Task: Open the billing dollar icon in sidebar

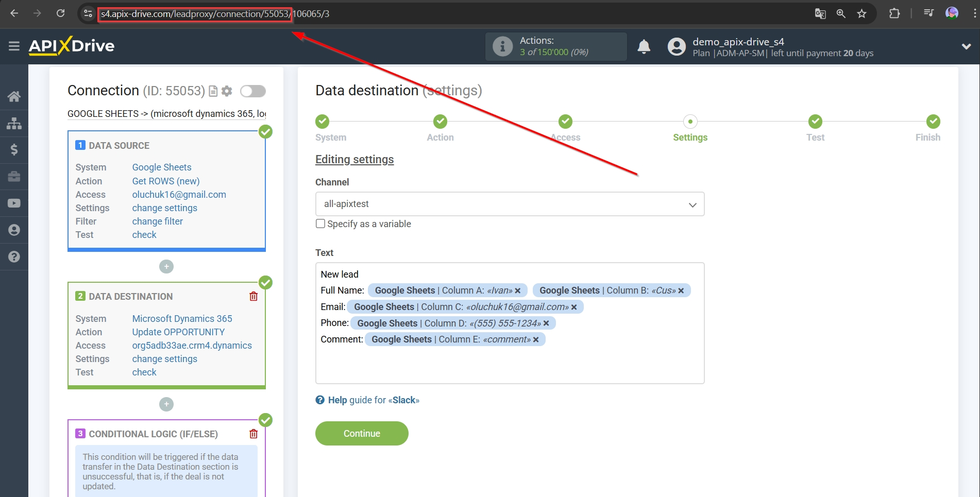Action: pyautogui.click(x=14, y=150)
